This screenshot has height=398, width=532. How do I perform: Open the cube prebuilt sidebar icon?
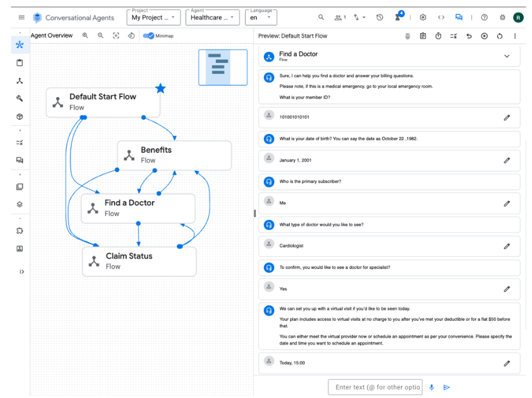20,116
